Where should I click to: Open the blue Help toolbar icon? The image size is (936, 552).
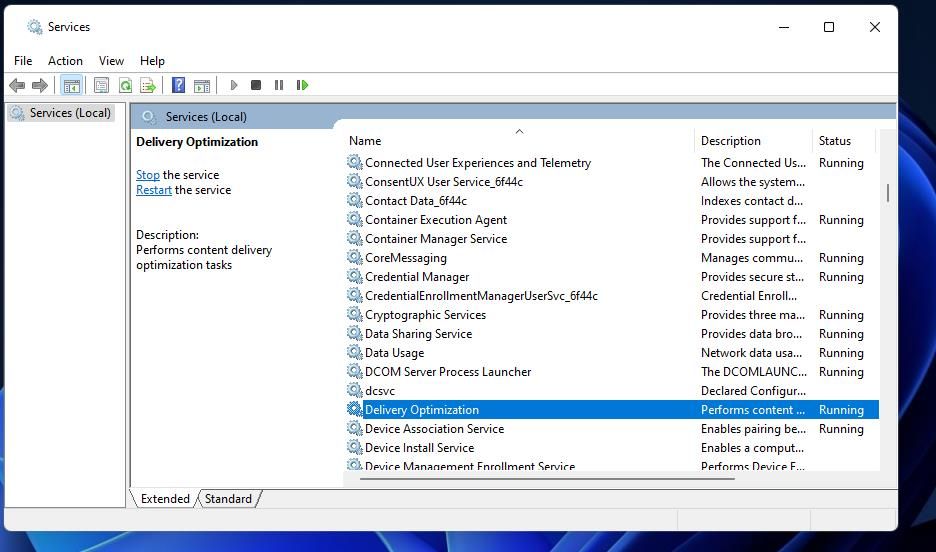point(178,85)
